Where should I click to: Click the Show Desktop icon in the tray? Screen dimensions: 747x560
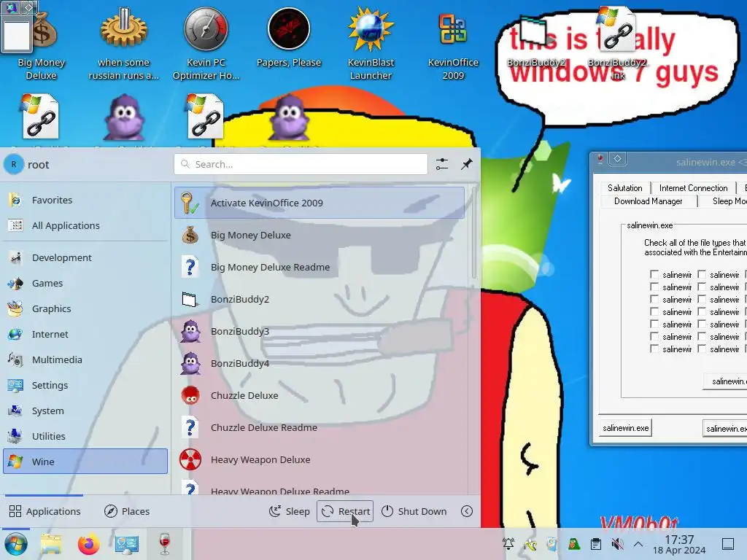coord(728,544)
